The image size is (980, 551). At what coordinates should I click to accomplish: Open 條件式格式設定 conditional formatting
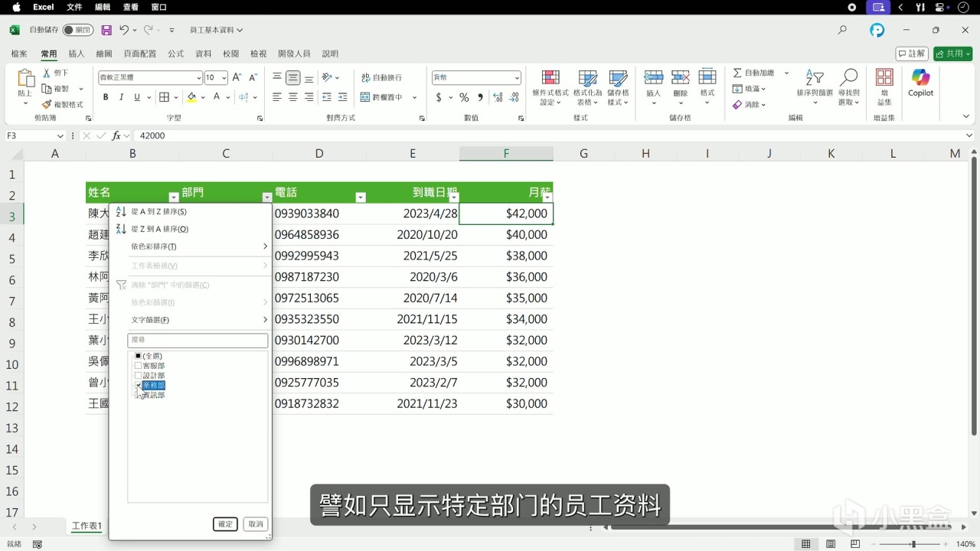[550, 88]
